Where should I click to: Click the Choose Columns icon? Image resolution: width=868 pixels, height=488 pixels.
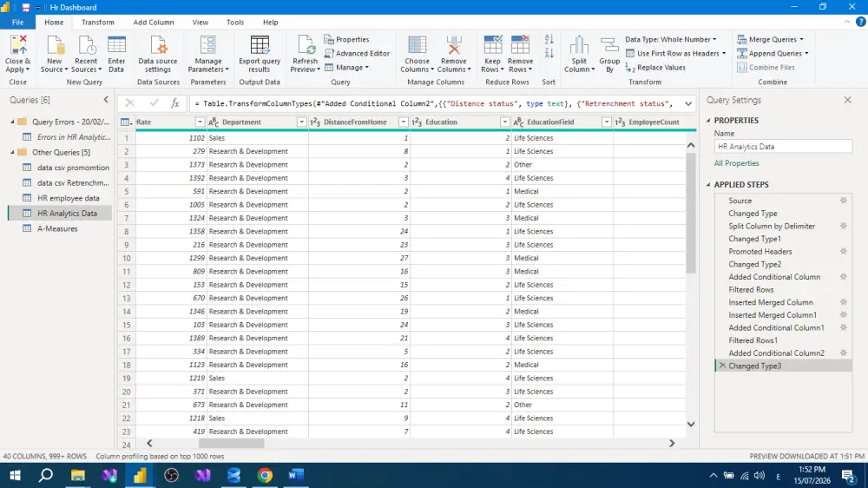click(x=417, y=45)
